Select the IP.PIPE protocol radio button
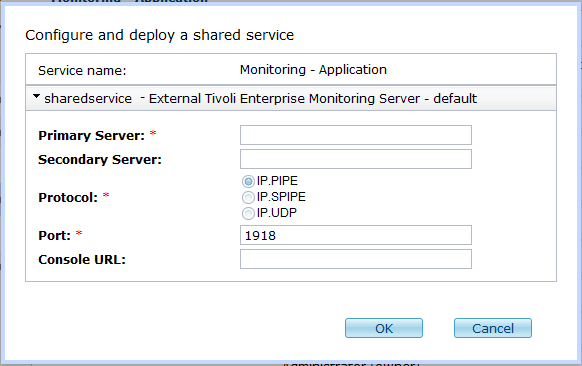This screenshot has height=366, width=582. 248,182
